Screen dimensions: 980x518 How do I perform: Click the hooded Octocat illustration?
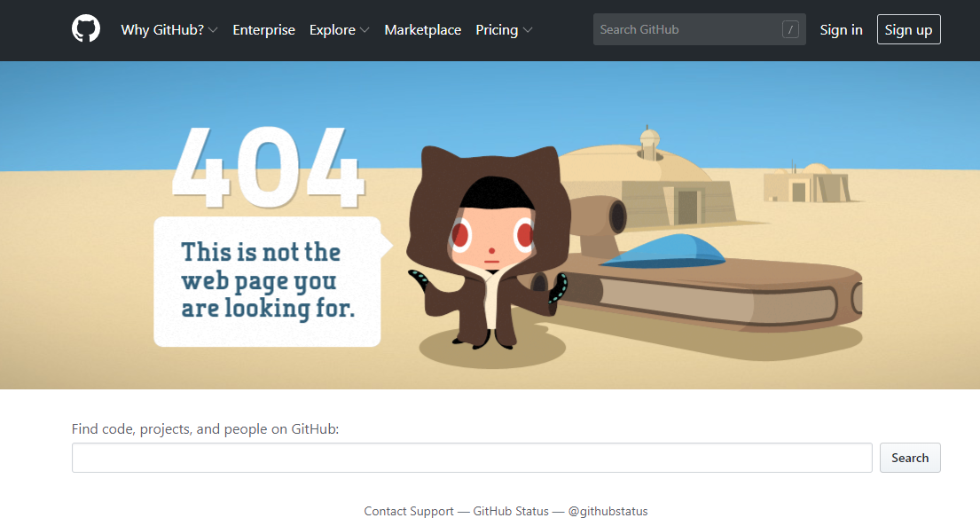pyautogui.click(x=488, y=247)
